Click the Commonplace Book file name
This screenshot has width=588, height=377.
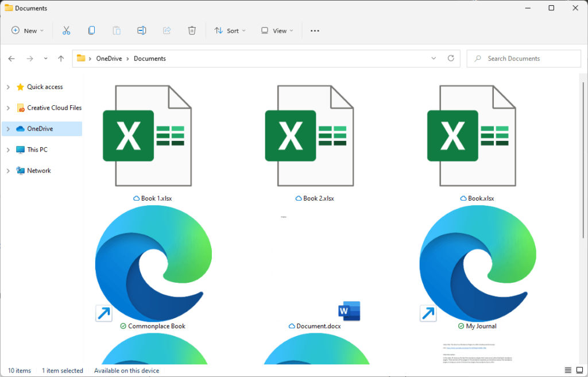point(157,326)
